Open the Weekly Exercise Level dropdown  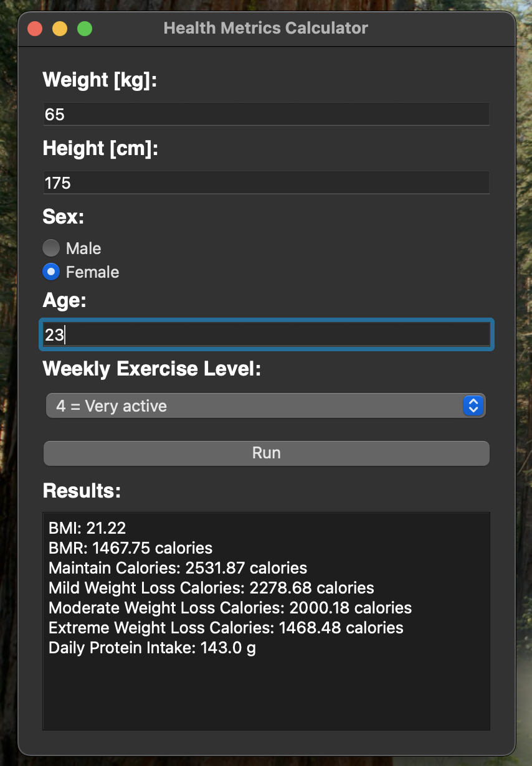pos(266,406)
